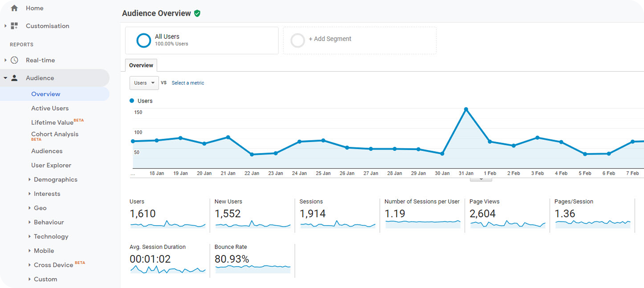Click the Add Segment empty circle
This screenshot has height=288, width=644.
(x=297, y=40)
